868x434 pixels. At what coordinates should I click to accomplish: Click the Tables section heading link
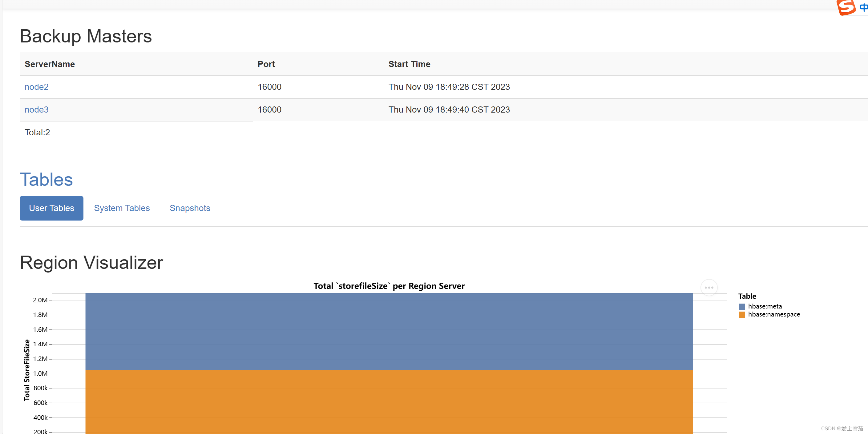[x=46, y=179]
